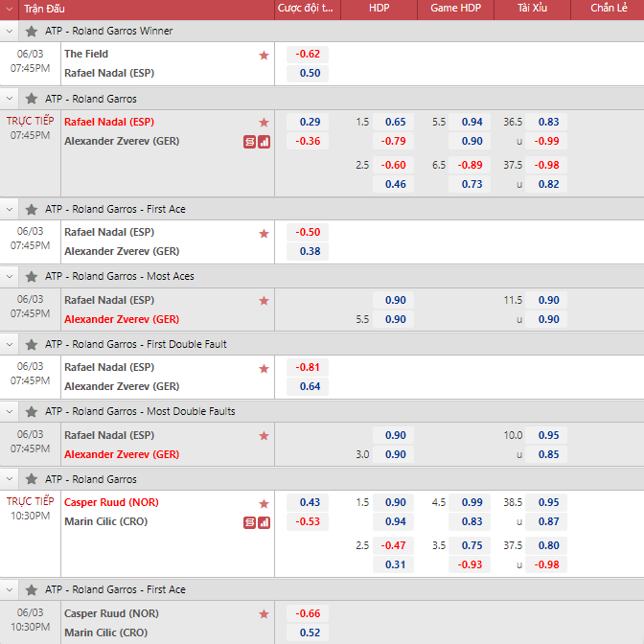
Task: Select the Chẵn Lẻ column header
Action: pos(609,9)
